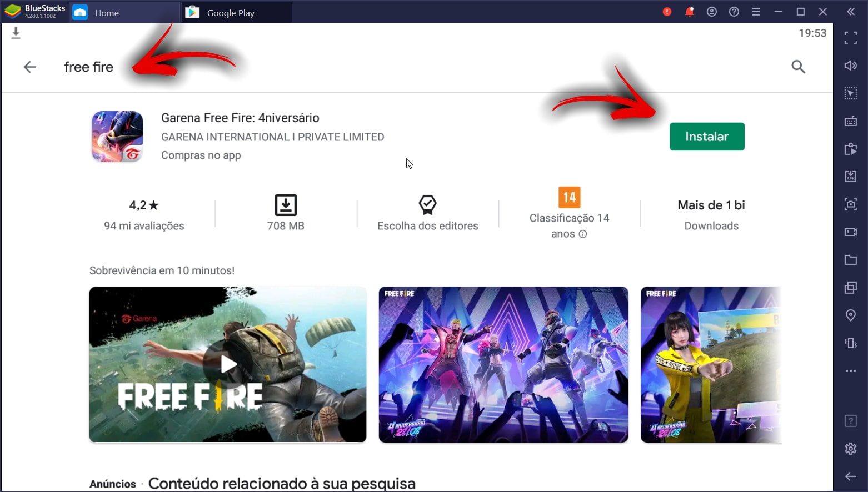Open the hamburger menu in title bar

tap(756, 12)
